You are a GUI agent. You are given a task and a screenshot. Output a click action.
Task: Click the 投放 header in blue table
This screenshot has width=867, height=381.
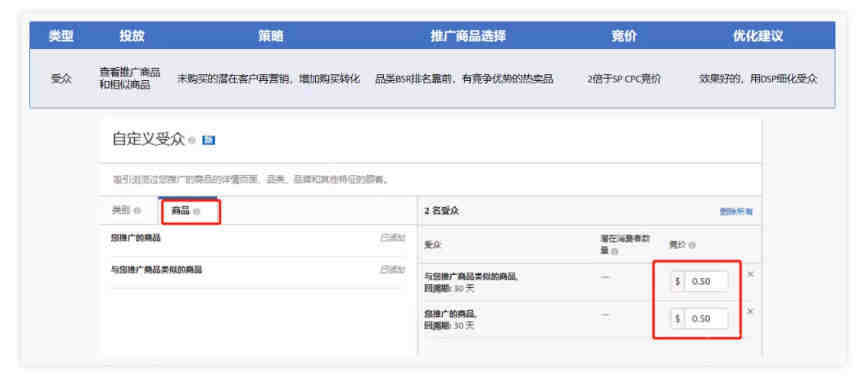click(132, 36)
